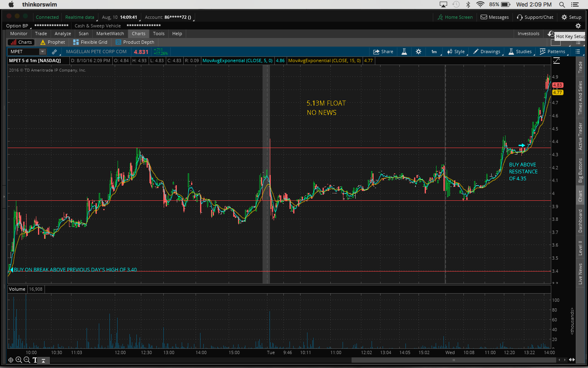Image resolution: width=588 pixels, height=368 pixels.
Task: Switch to the Scan tab
Action: pos(84,34)
